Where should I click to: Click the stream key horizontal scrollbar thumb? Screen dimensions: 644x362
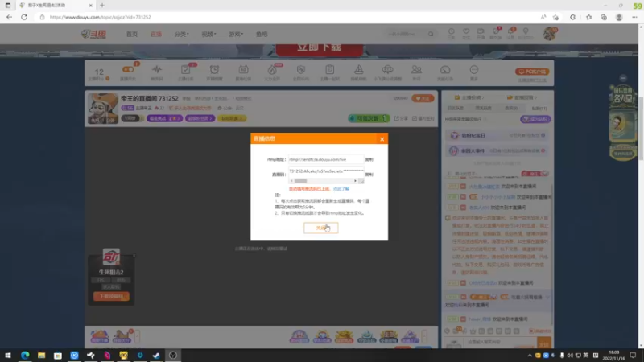coord(300,181)
